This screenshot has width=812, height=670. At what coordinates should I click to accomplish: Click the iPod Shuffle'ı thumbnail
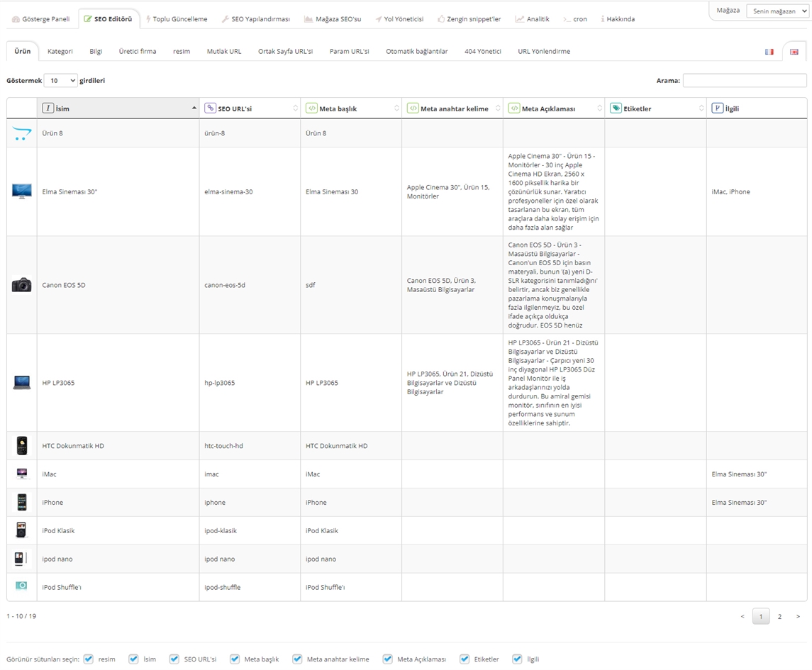pyautogui.click(x=21, y=586)
